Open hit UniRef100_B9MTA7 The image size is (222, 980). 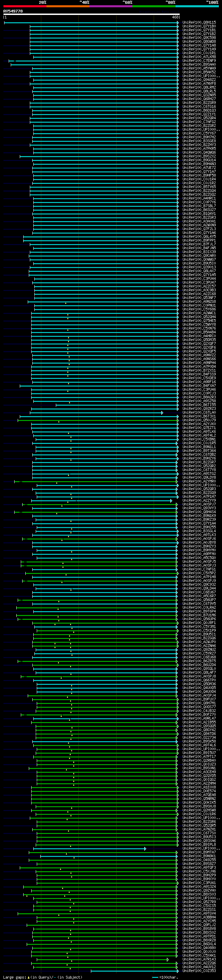199,852
